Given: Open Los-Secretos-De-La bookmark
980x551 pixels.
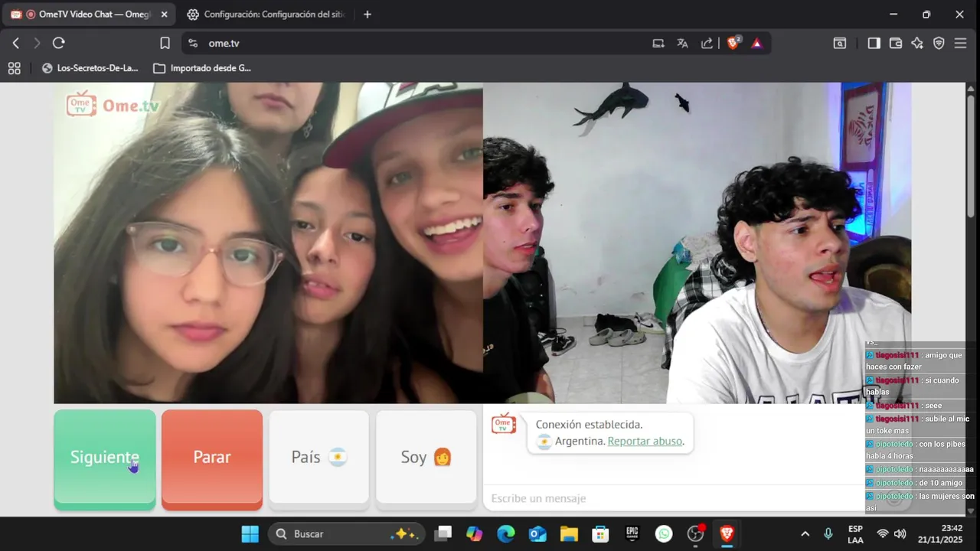Looking at the screenshot, I should pyautogui.click(x=90, y=68).
